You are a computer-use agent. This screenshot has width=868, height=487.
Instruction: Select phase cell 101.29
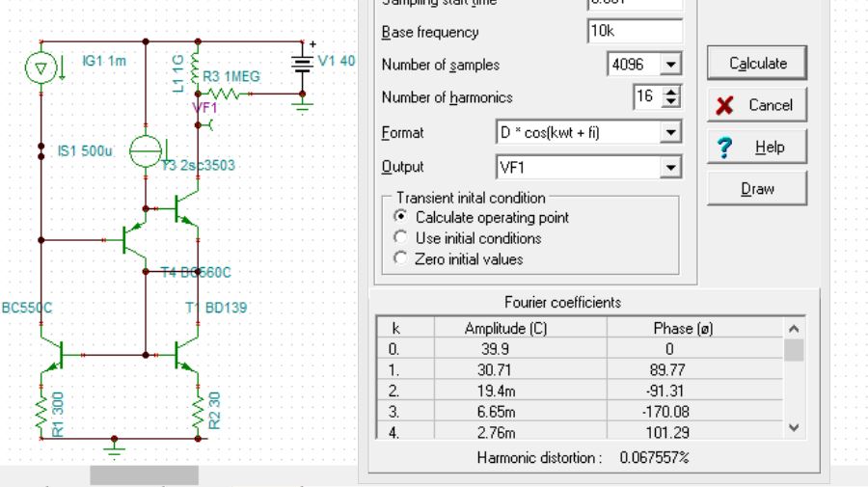click(x=694, y=432)
